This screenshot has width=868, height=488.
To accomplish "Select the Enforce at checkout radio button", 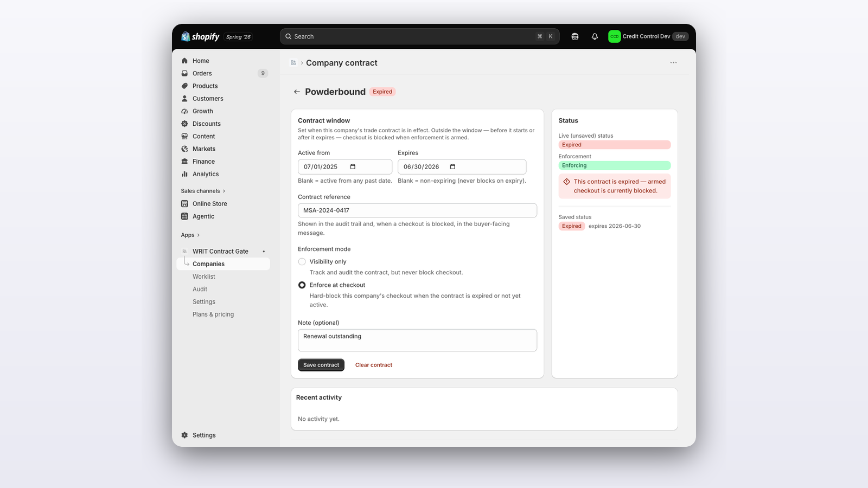I will (x=302, y=285).
